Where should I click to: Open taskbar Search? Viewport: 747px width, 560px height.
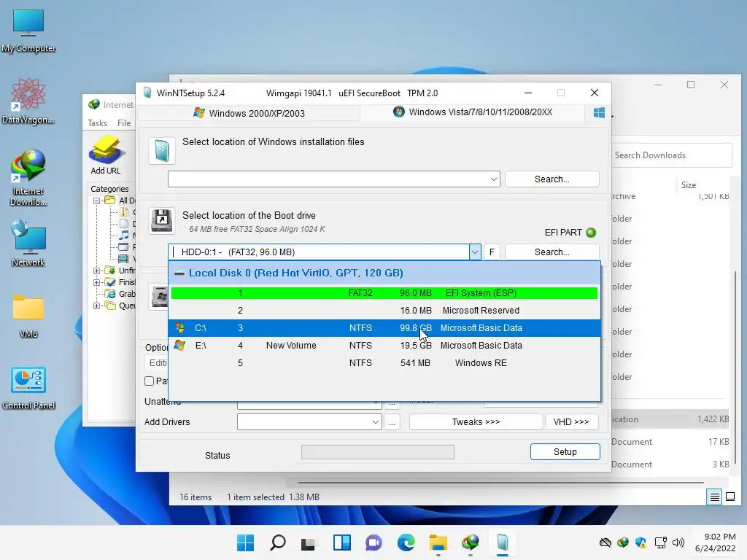(278, 542)
